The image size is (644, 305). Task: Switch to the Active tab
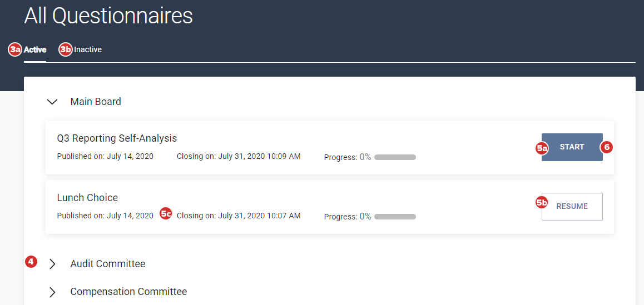click(35, 49)
